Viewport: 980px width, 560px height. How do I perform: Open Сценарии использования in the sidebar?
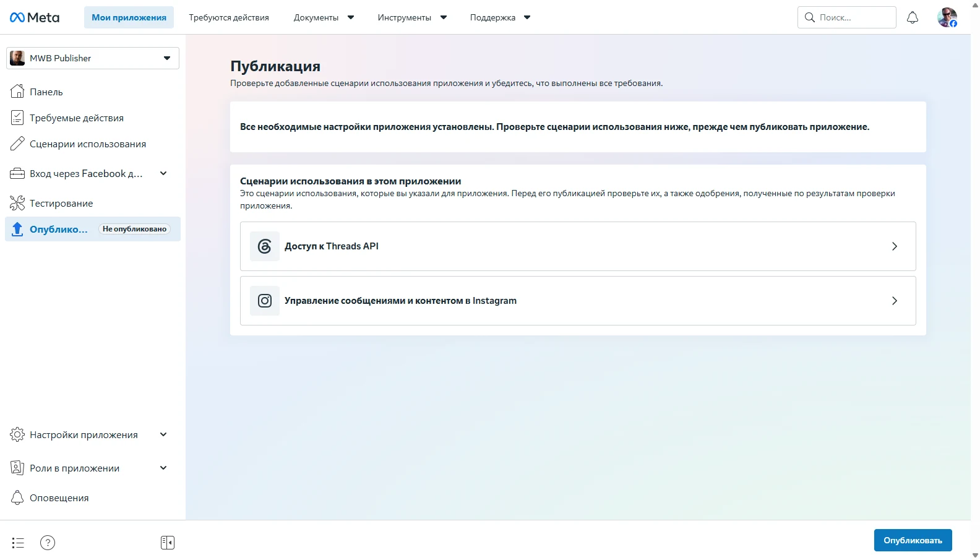(93, 144)
